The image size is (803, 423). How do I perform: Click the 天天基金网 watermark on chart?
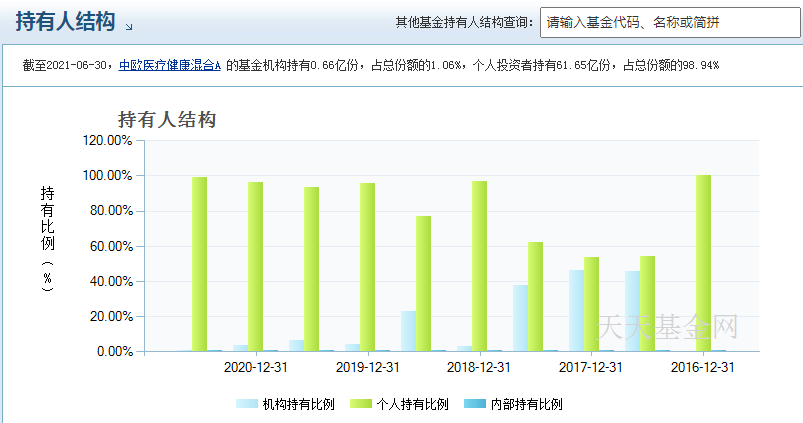[x=667, y=327]
